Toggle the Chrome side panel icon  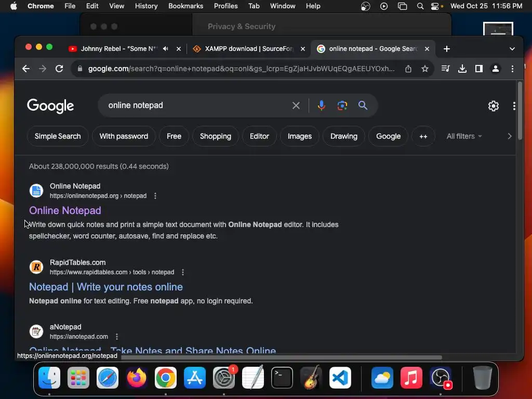[x=478, y=69]
